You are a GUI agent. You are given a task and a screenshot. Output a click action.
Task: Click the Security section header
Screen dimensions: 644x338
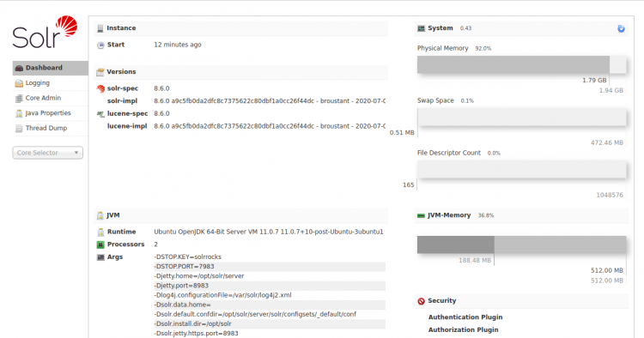pyautogui.click(x=521, y=300)
